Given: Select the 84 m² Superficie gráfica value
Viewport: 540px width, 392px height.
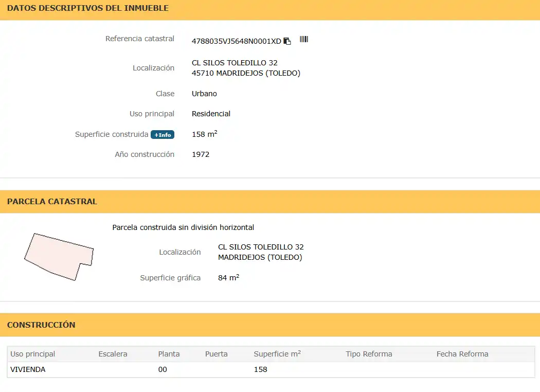Looking at the screenshot, I should 229,277.
